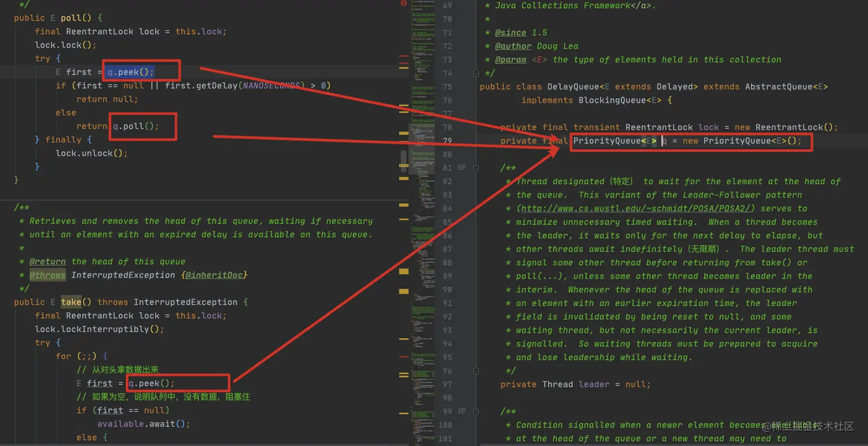Click the lock.lock() call in poll()
Viewport: 868px width, 446px height.
(x=66, y=45)
